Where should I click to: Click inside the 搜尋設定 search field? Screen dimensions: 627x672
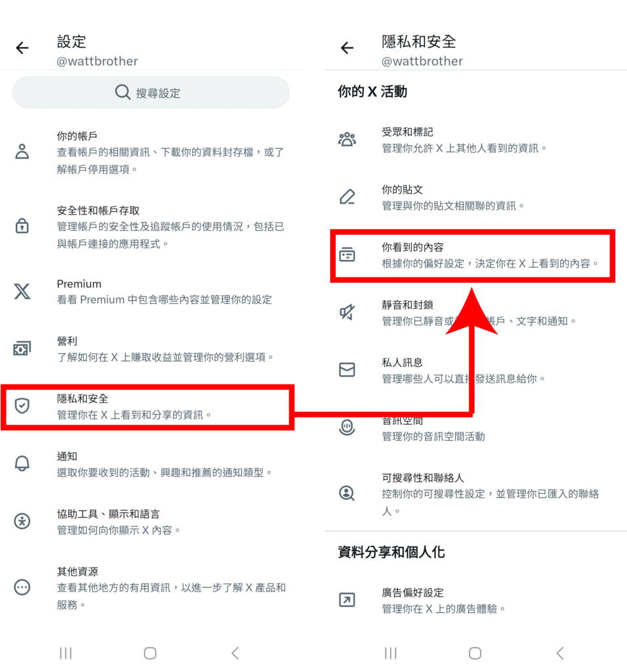pyautogui.click(x=151, y=93)
